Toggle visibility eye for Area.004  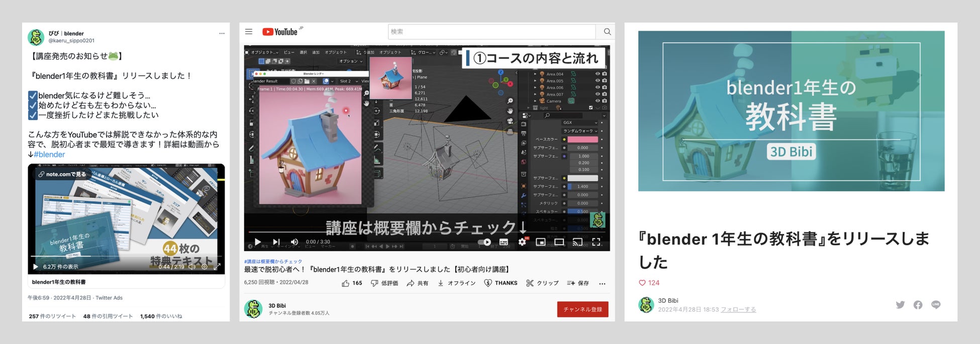pos(598,74)
